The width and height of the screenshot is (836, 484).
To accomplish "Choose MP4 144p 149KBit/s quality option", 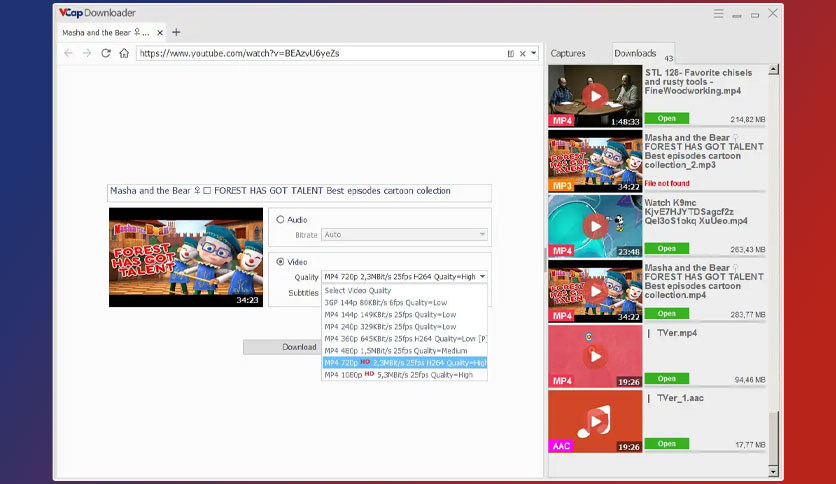I will 404,315.
